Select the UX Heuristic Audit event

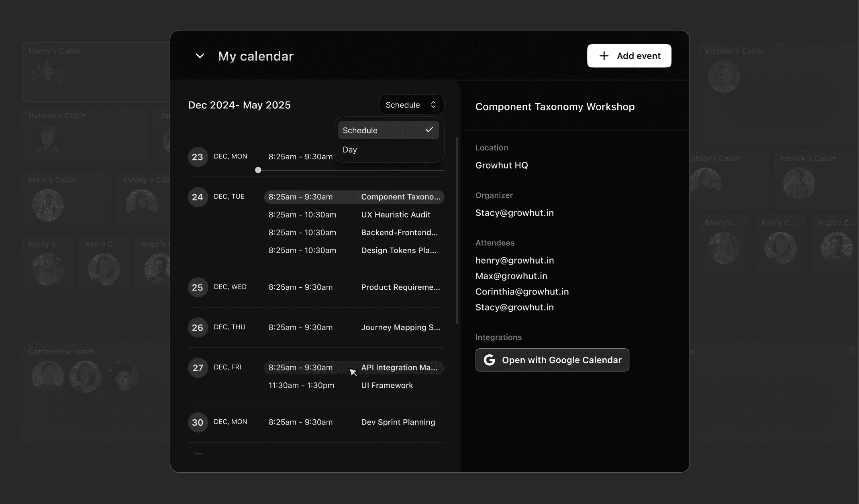(395, 215)
